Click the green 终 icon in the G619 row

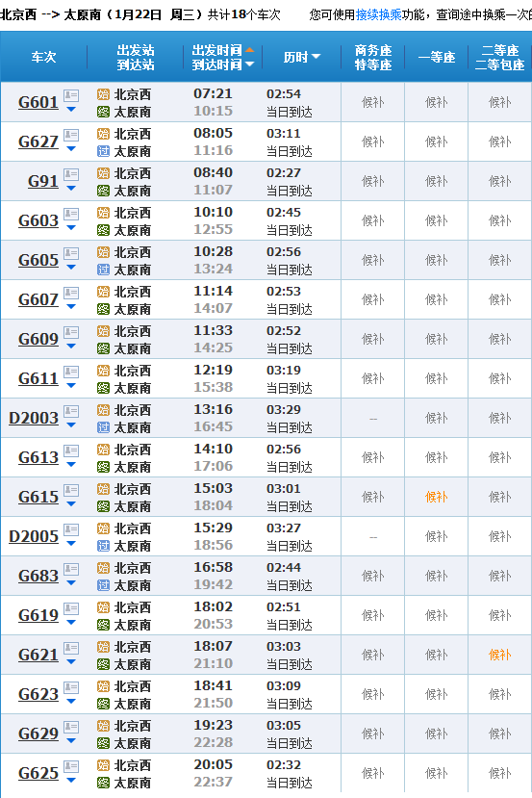[103, 625]
